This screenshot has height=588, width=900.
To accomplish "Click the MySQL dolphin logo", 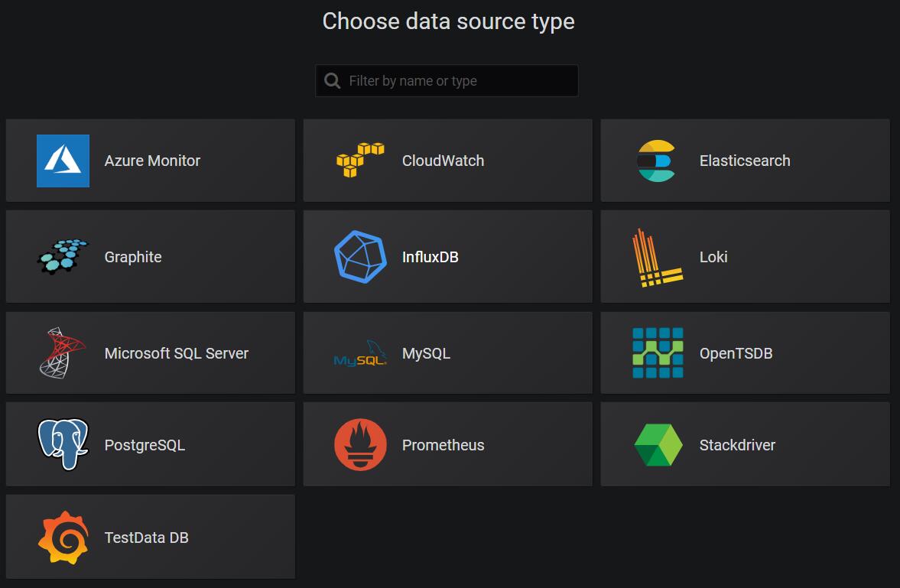I will pyautogui.click(x=359, y=352).
